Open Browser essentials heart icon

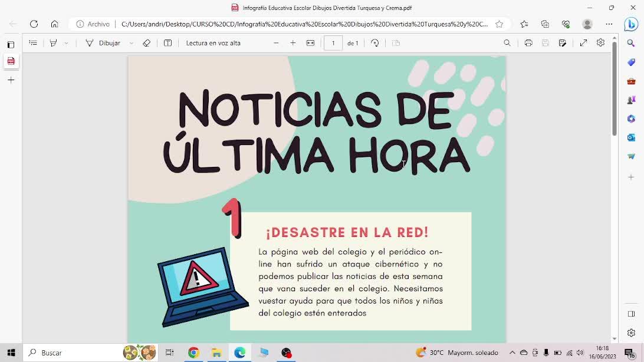pos(566,24)
